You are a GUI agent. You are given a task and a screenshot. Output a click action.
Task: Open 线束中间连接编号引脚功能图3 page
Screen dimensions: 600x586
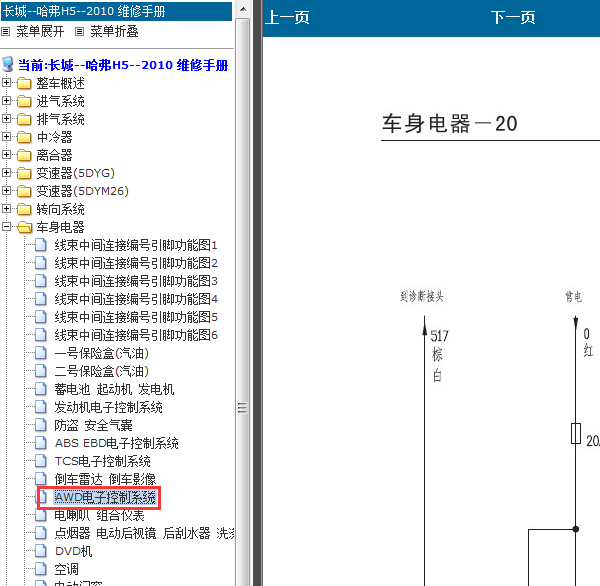(136, 281)
